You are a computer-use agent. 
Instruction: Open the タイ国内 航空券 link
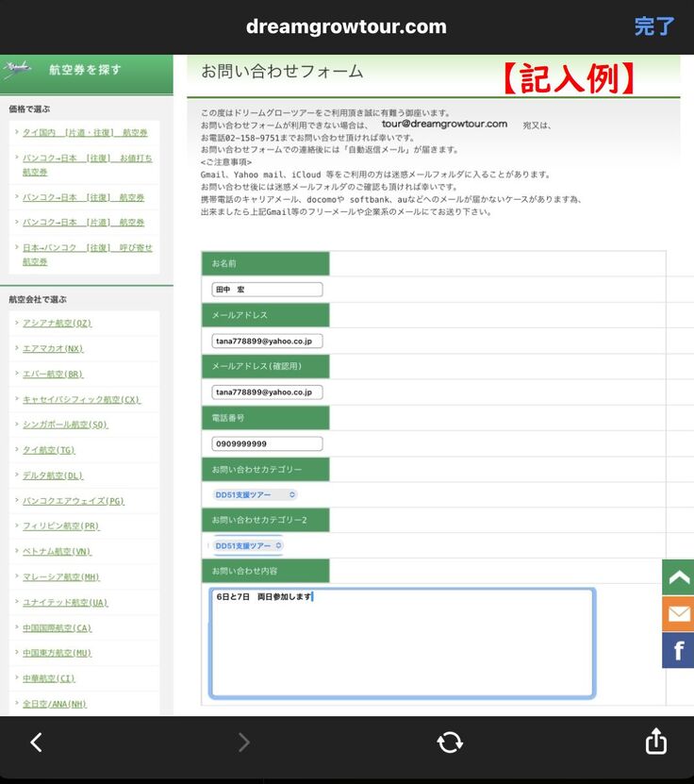pos(85,133)
